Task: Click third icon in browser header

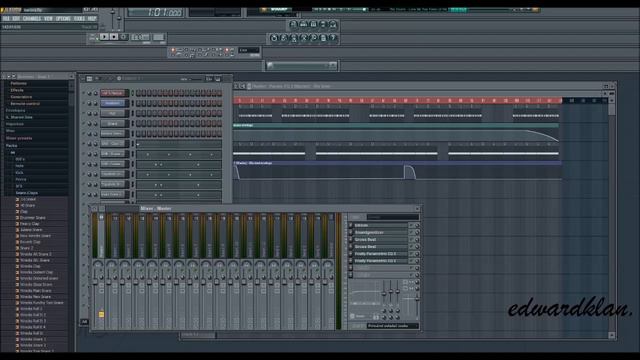Action: point(13,76)
